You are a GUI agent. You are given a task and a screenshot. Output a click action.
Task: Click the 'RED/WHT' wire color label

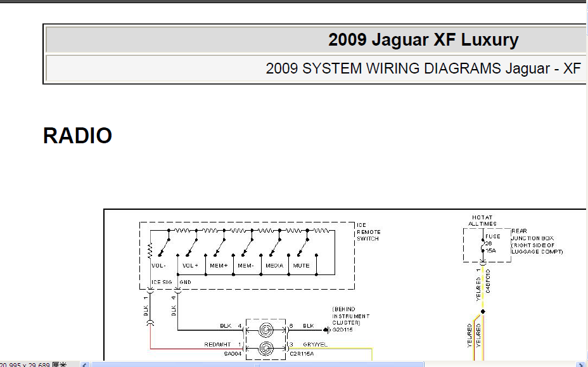click(x=217, y=344)
